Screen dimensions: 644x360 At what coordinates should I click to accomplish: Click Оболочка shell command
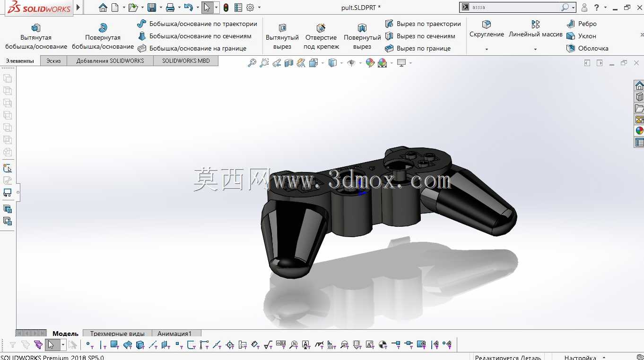tap(587, 48)
